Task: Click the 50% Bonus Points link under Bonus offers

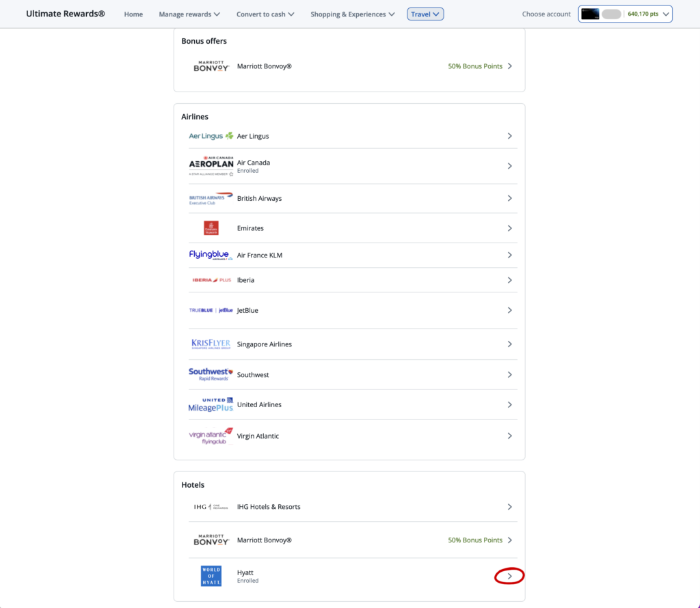Action: click(x=475, y=66)
